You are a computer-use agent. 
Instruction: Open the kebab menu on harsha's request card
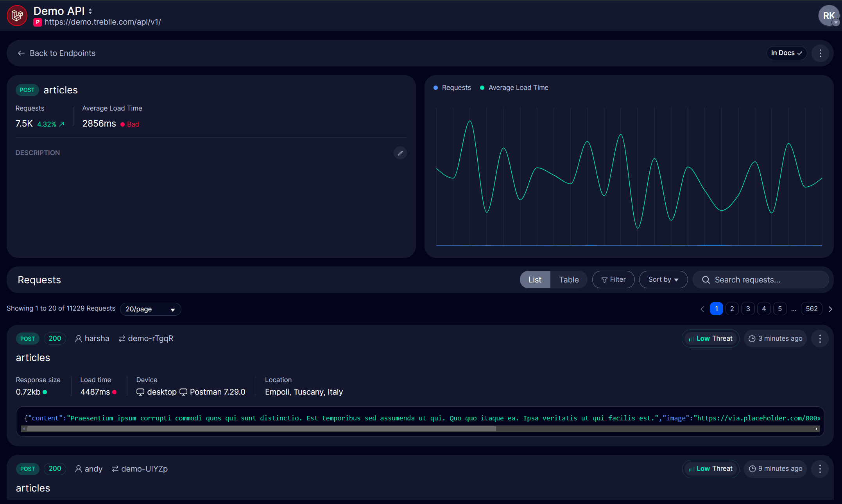[x=820, y=338]
